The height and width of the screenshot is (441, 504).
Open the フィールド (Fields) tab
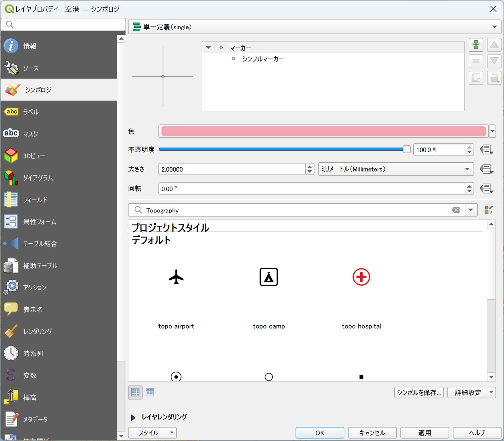(x=59, y=200)
